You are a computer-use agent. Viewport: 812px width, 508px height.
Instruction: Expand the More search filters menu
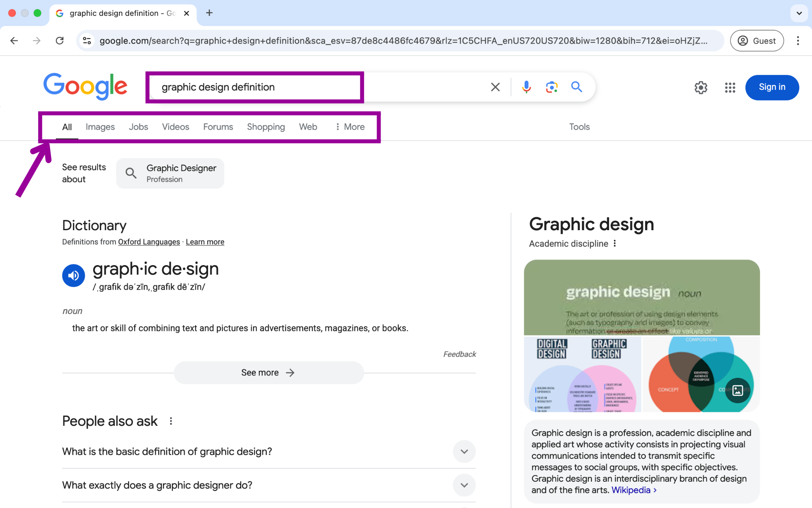350,127
